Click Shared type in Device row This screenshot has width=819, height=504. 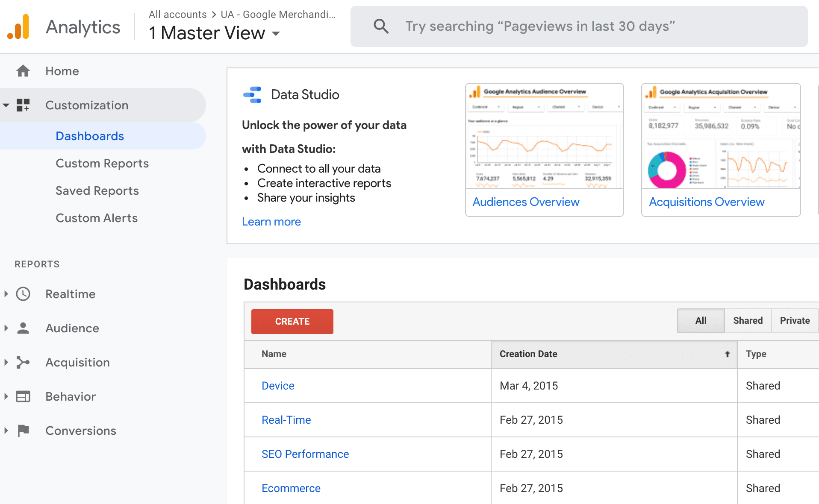coord(763,386)
